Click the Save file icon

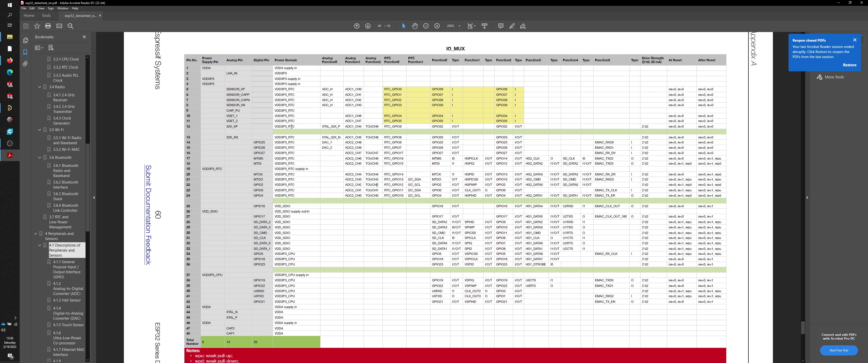(x=26, y=26)
